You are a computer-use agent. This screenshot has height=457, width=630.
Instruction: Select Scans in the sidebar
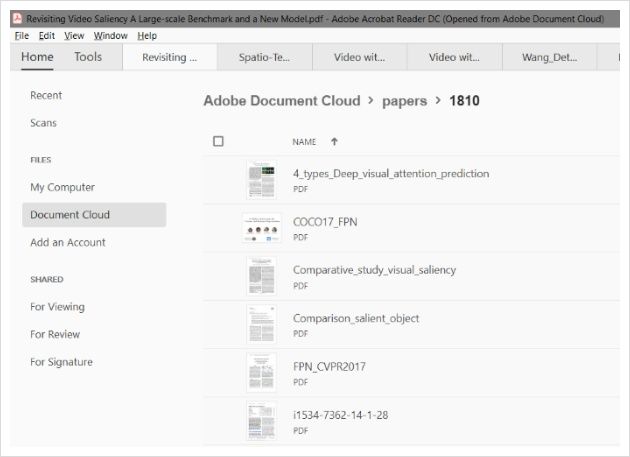pyautogui.click(x=43, y=123)
